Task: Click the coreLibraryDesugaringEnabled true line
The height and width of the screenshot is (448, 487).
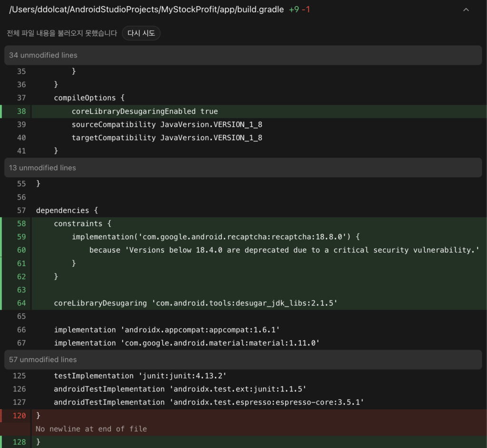Action: pos(145,111)
